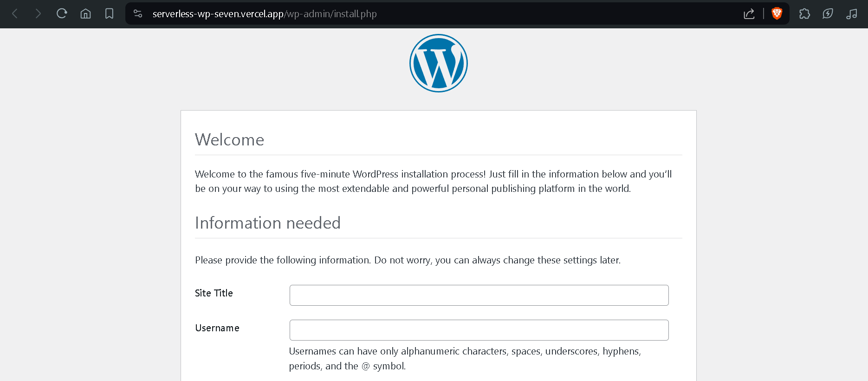Viewport: 868px width, 381px height.
Task: Click the Information needed heading
Action: (x=268, y=223)
